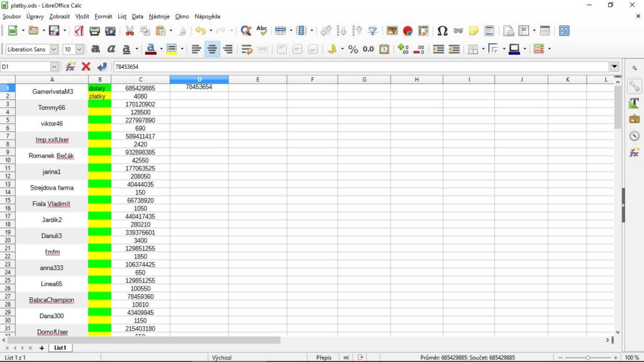
Task: Expand the formula bar with its arrow
Action: pos(614,66)
